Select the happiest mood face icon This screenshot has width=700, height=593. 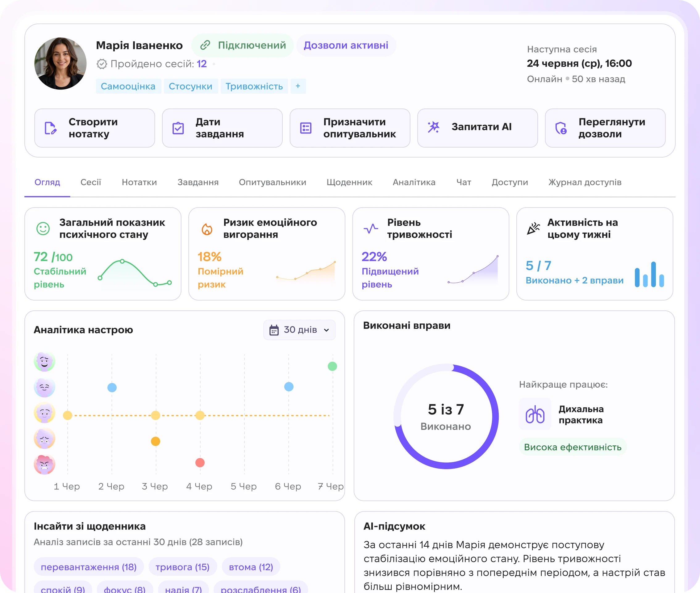pyautogui.click(x=44, y=362)
